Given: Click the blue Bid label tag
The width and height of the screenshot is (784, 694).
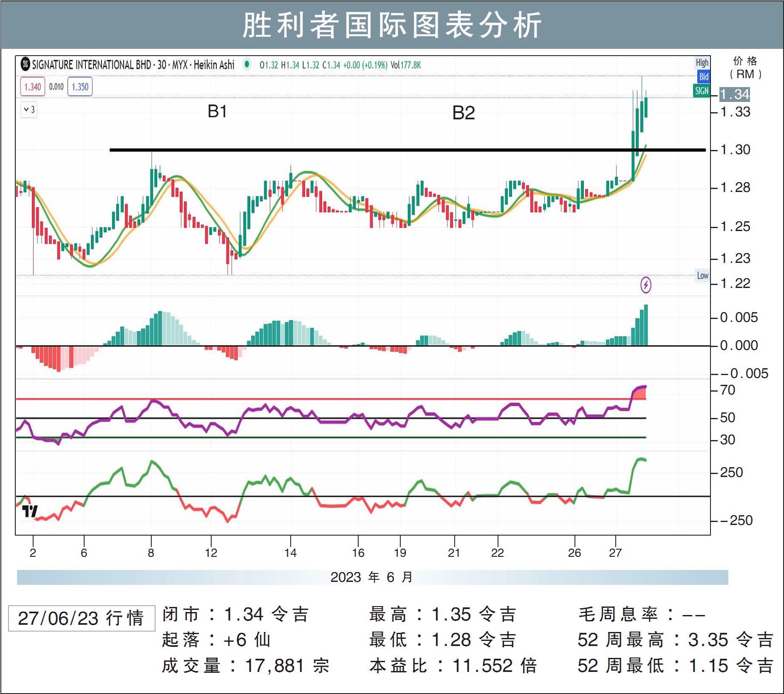Looking at the screenshot, I should click(704, 76).
